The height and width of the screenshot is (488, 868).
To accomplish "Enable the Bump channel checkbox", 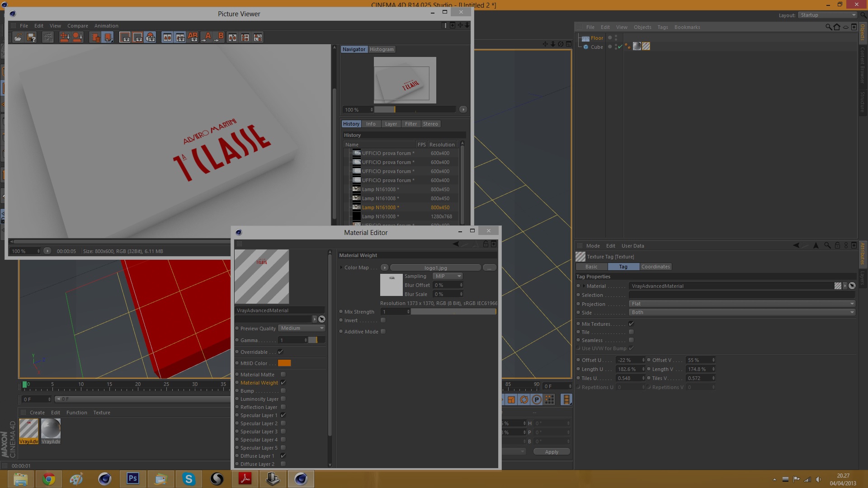I will (283, 391).
